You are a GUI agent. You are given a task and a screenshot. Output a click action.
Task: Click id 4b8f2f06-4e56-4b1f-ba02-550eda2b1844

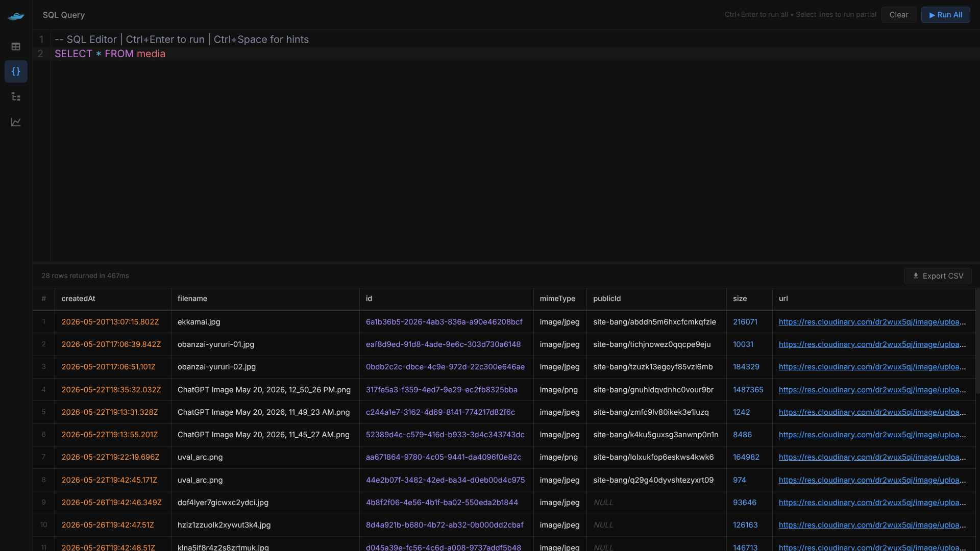[442, 503]
